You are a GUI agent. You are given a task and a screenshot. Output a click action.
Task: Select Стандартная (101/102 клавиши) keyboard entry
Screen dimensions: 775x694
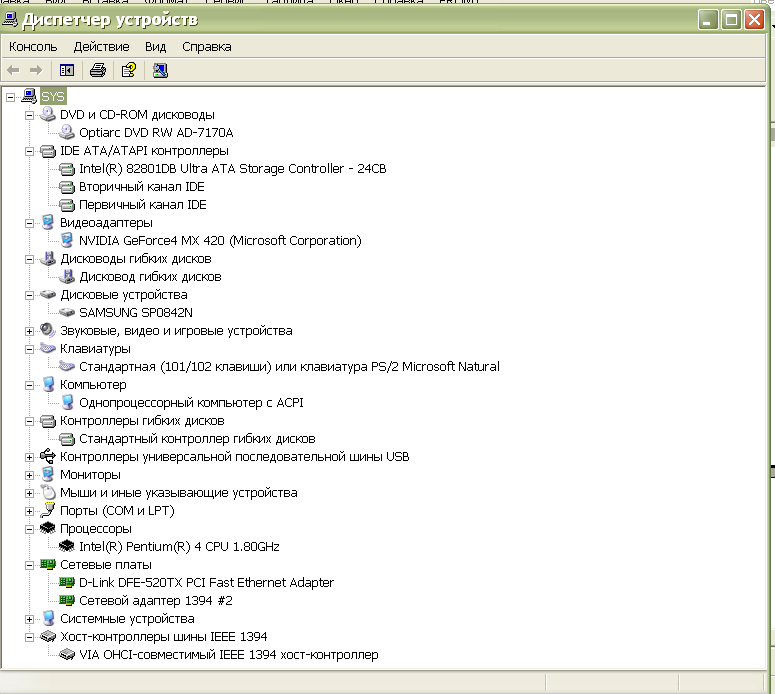pos(289,366)
